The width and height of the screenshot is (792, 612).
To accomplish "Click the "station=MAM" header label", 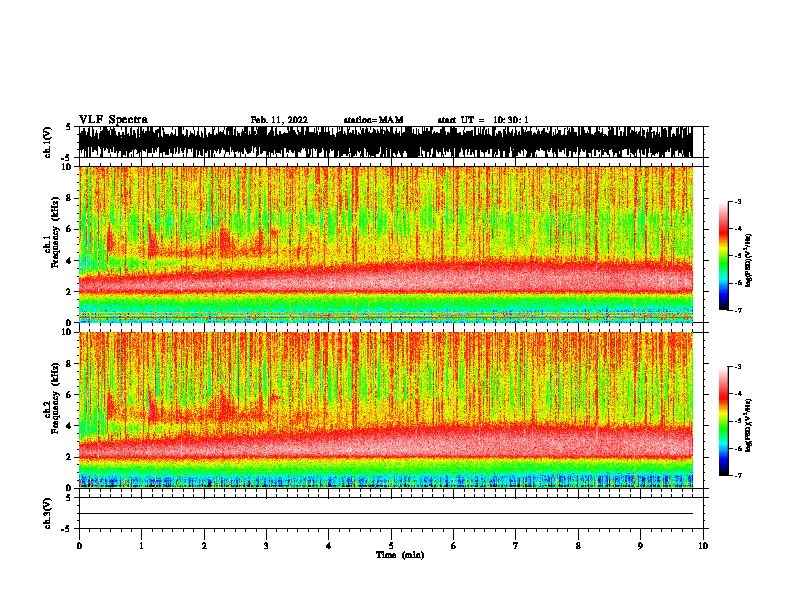I will click(x=373, y=120).
